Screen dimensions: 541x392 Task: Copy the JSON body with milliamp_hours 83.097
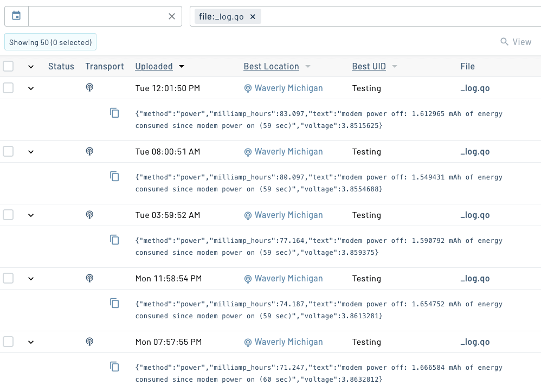tap(114, 113)
